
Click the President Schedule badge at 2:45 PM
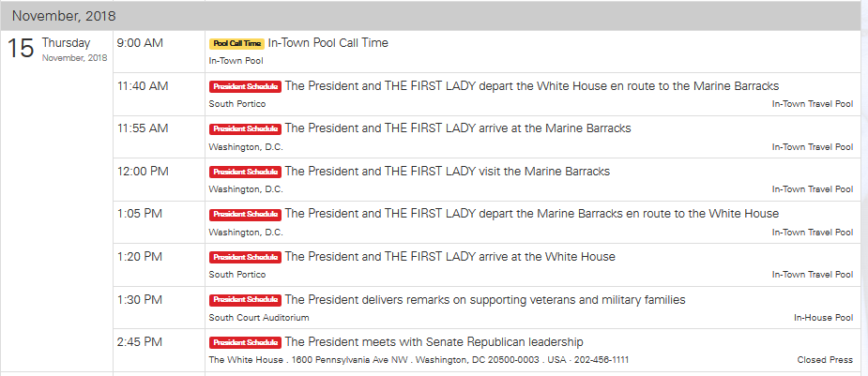point(245,342)
